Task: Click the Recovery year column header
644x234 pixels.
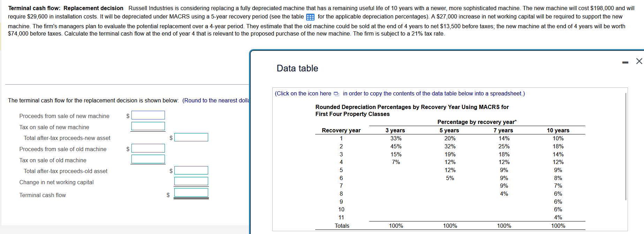Action: click(341, 130)
